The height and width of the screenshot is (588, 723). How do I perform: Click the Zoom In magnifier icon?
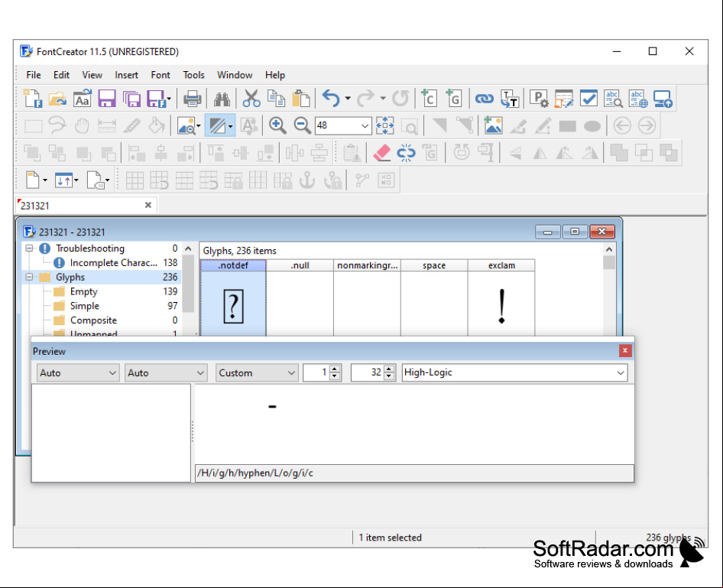pyautogui.click(x=277, y=125)
